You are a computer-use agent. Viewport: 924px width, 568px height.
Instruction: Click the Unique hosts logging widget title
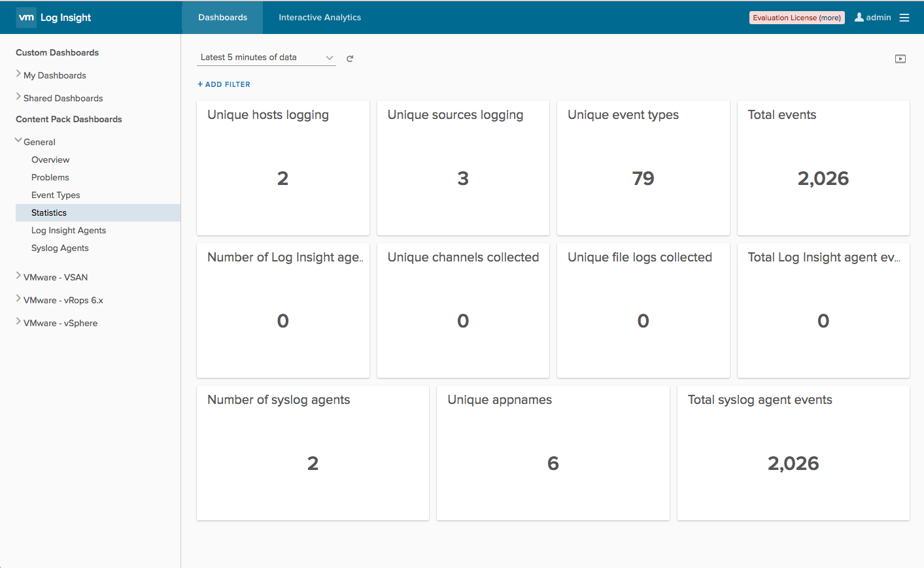point(268,115)
